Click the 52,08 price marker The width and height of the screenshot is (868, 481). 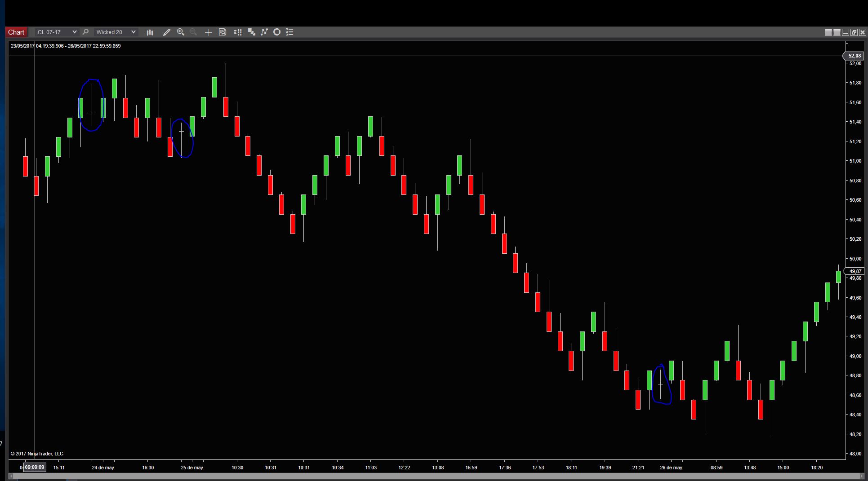click(853, 56)
